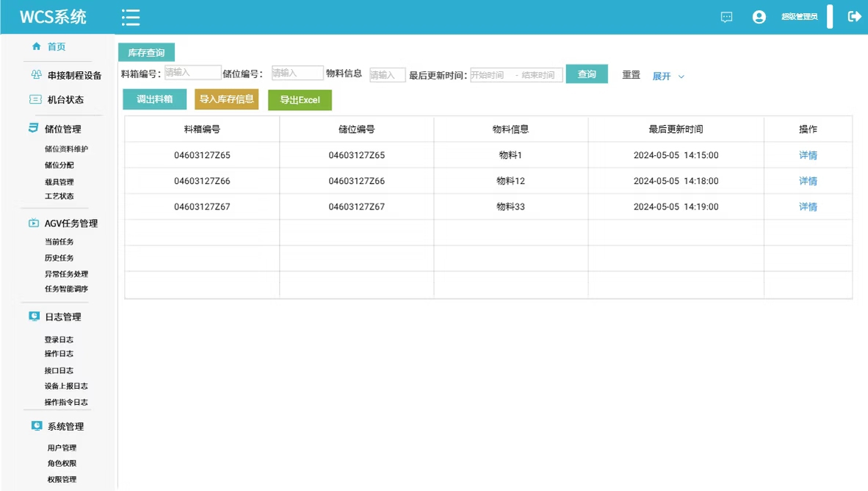
Task: Click the 串接制程设备 sidebar icon
Action: click(36, 74)
